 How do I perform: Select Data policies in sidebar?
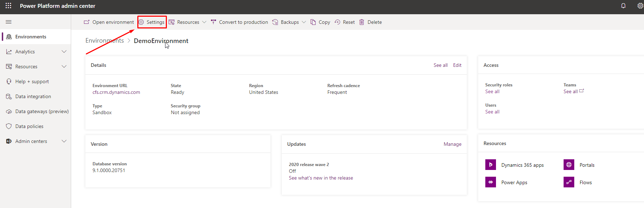point(36,126)
